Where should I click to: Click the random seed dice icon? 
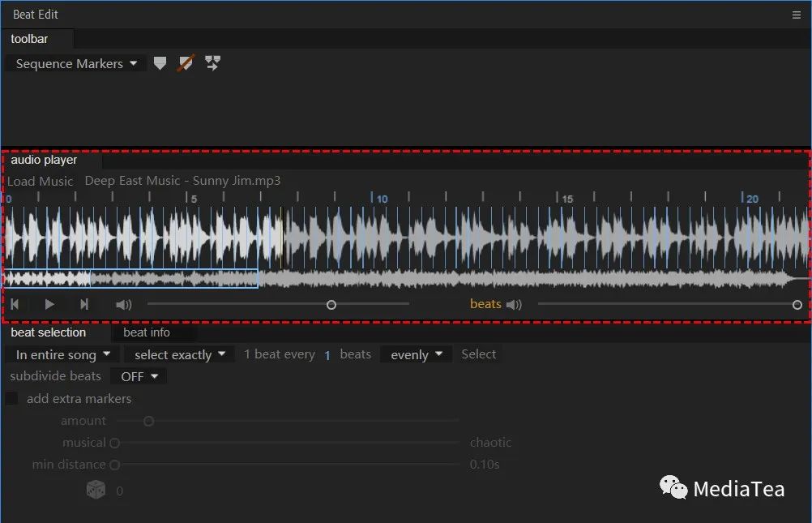tap(96, 489)
